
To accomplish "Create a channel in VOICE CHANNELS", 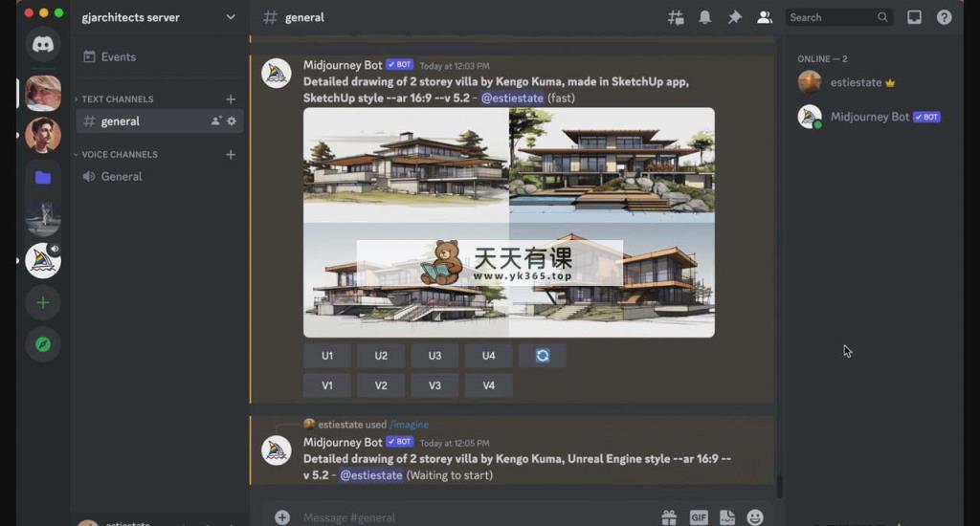I will click(231, 154).
